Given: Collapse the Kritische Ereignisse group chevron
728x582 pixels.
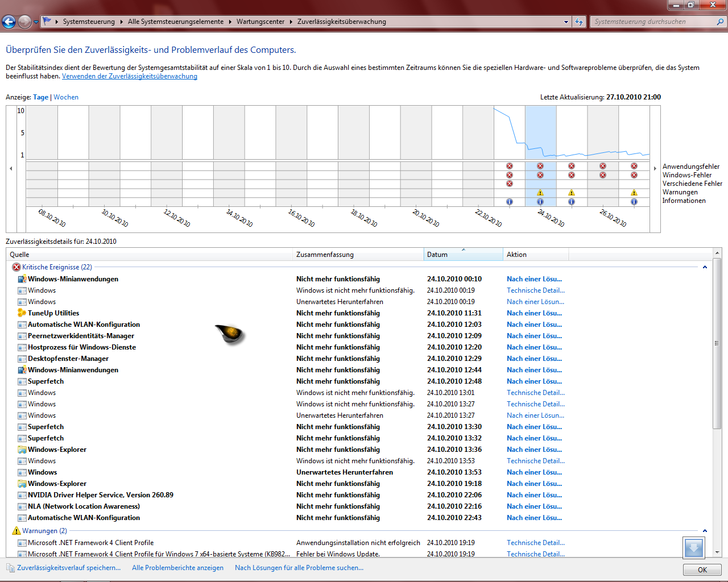Looking at the screenshot, I should 705,267.
